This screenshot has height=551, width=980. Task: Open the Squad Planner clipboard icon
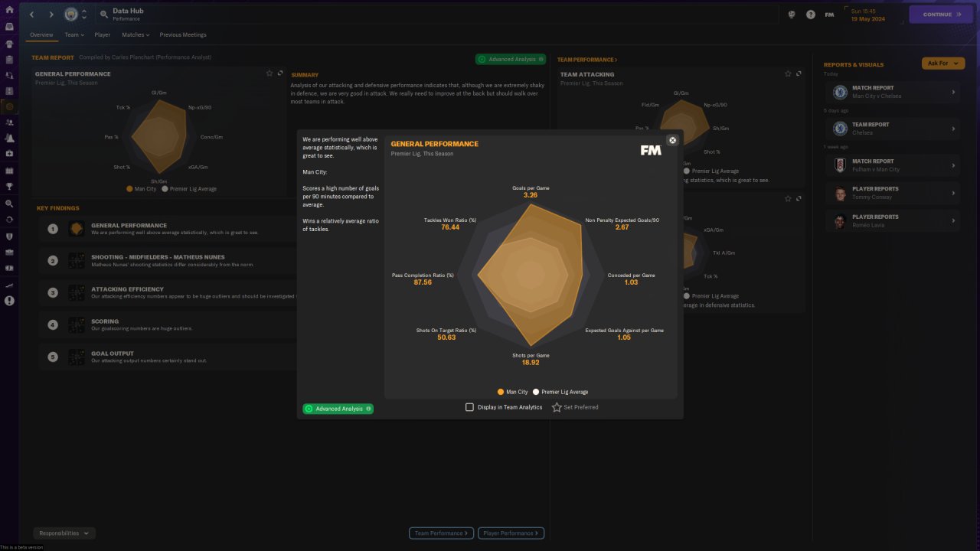[9, 59]
